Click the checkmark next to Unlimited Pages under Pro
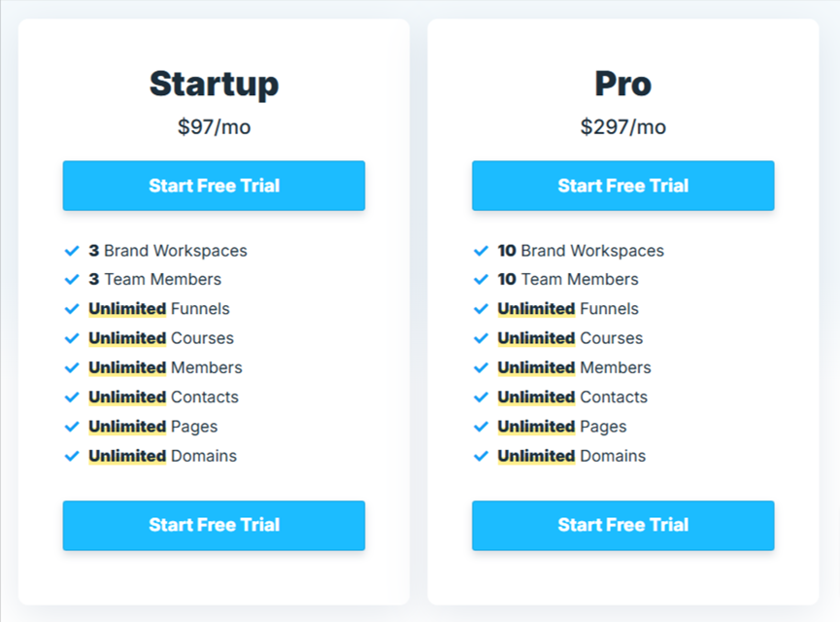Viewport: 840px width, 622px height. tap(481, 427)
